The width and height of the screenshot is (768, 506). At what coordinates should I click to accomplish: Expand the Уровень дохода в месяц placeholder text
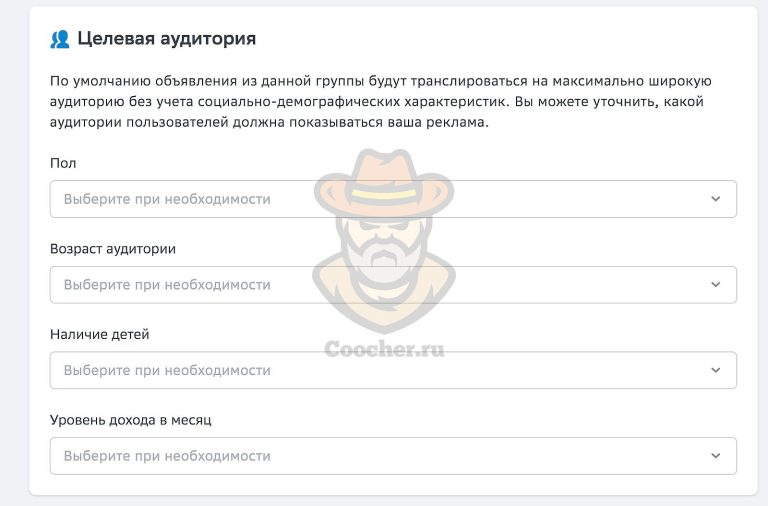pyautogui.click(x=167, y=456)
